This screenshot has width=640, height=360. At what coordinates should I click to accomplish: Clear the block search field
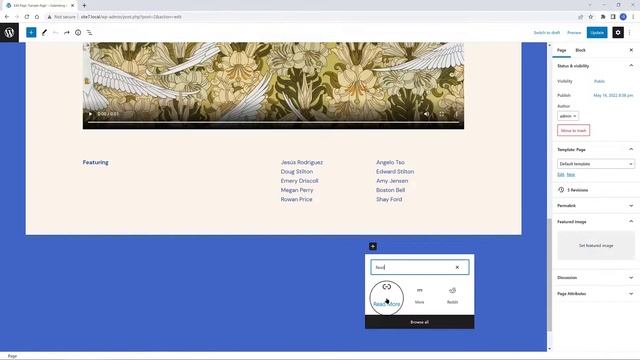click(457, 267)
